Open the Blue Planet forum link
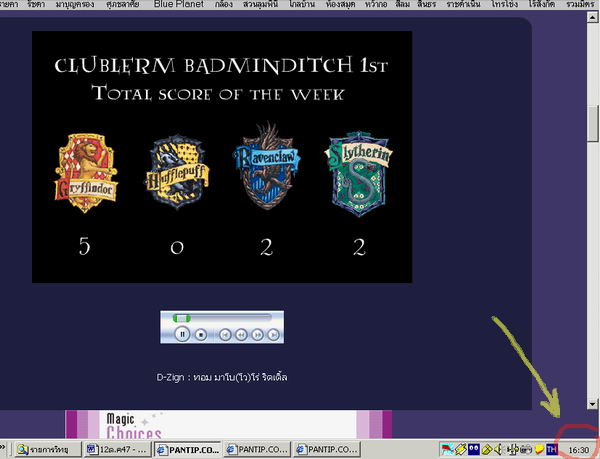The width and height of the screenshot is (600, 459). pos(179,4)
